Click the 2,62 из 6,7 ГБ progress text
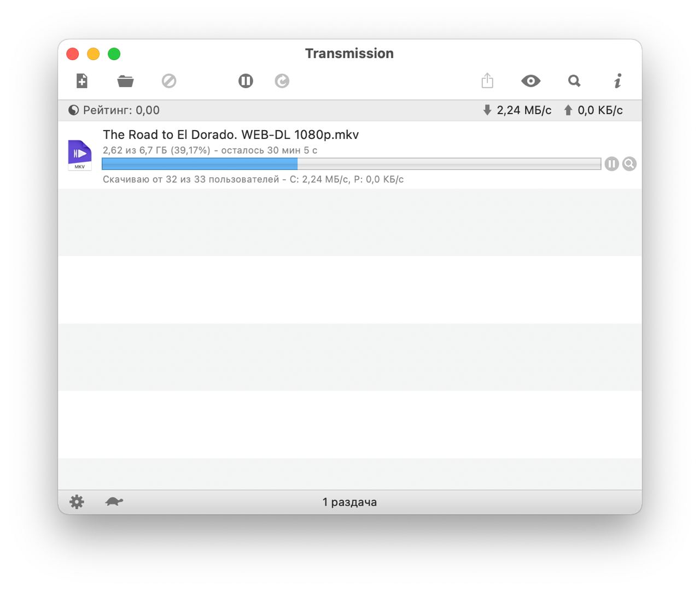This screenshot has width=700, height=591. click(x=210, y=150)
